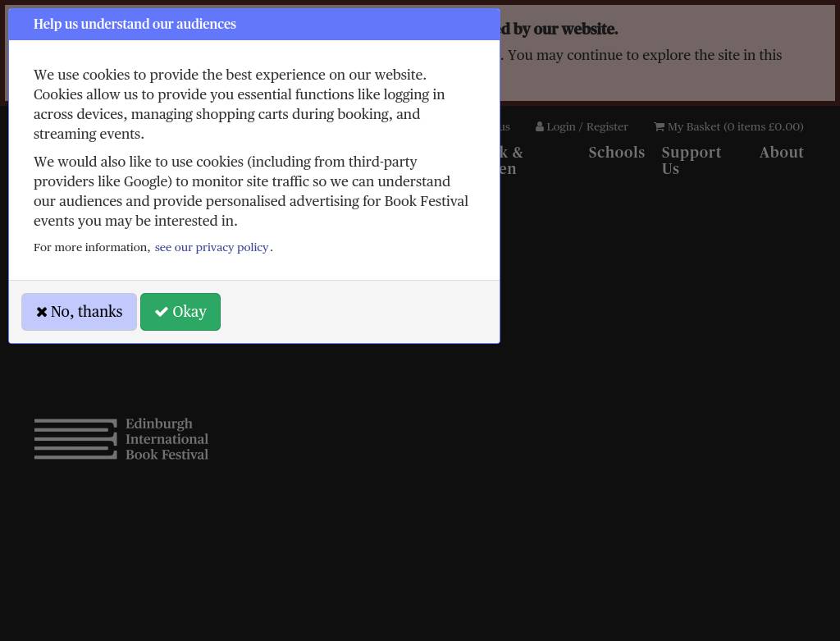840x641 pixels.
Task: Click the checkmark icon on Okay
Action: click(x=162, y=313)
